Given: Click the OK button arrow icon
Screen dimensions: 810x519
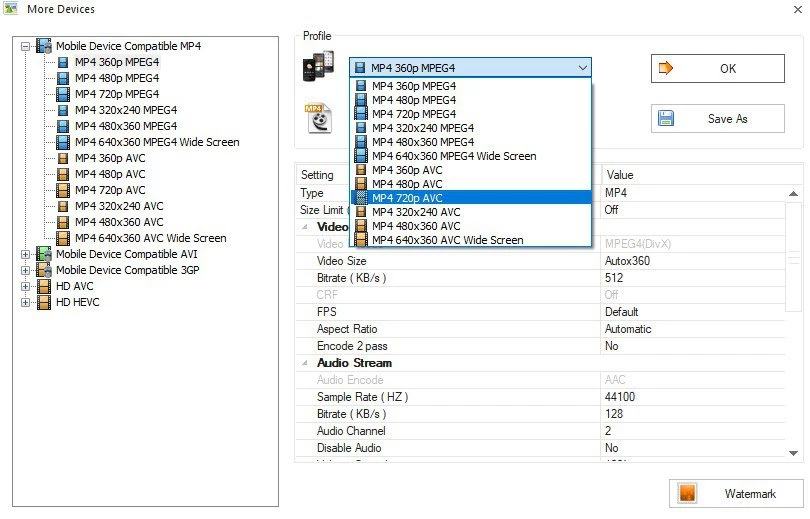Looking at the screenshot, I should [667, 68].
